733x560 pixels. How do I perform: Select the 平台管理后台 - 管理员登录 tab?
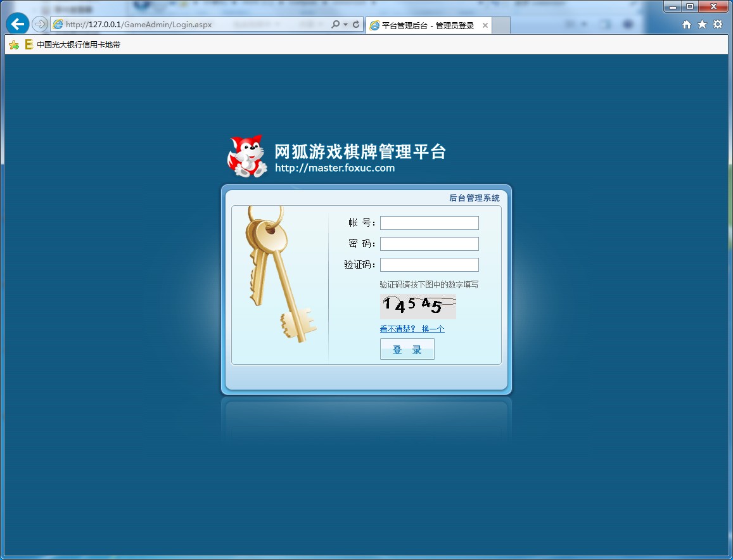[x=428, y=25]
